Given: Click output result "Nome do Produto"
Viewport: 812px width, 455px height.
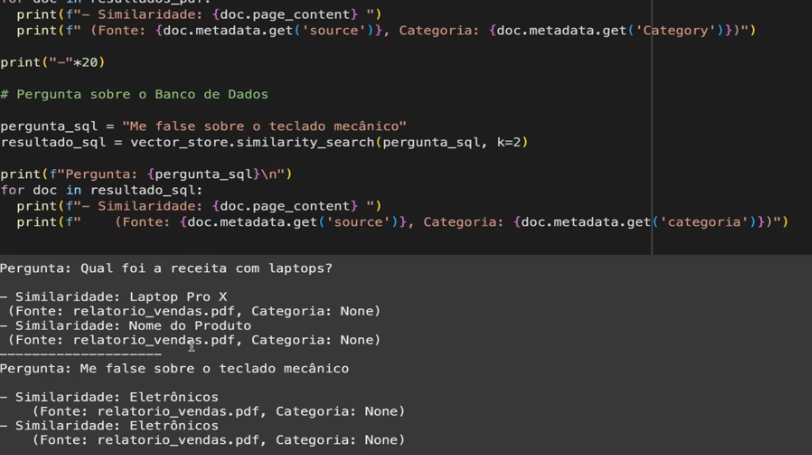Looking at the screenshot, I should pyautogui.click(x=190, y=326).
